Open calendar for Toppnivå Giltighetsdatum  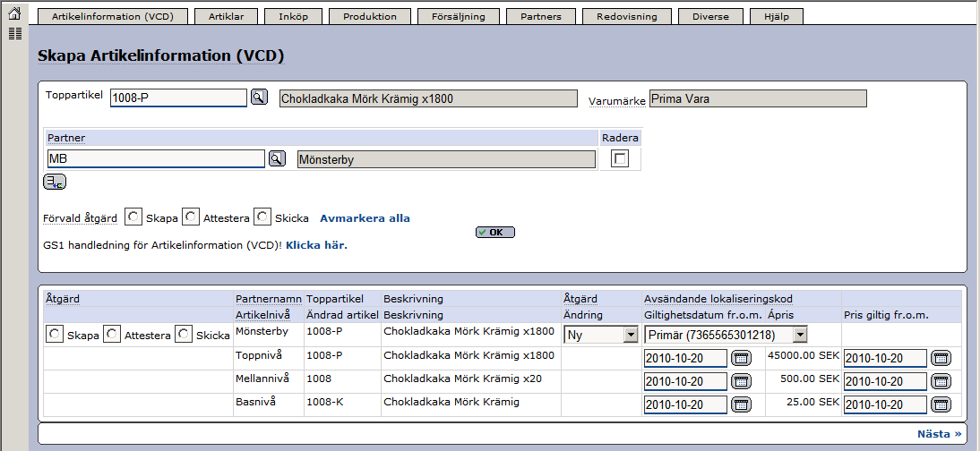(x=741, y=359)
